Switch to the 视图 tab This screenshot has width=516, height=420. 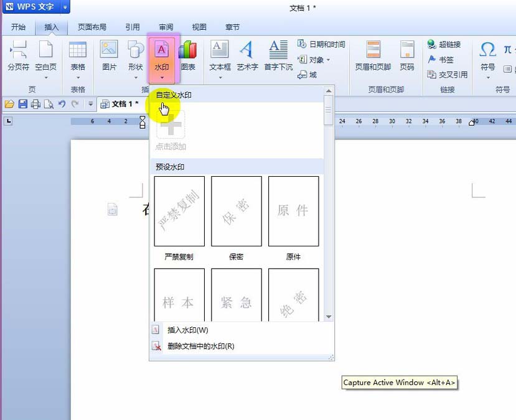pyautogui.click(x=199, y=27)
